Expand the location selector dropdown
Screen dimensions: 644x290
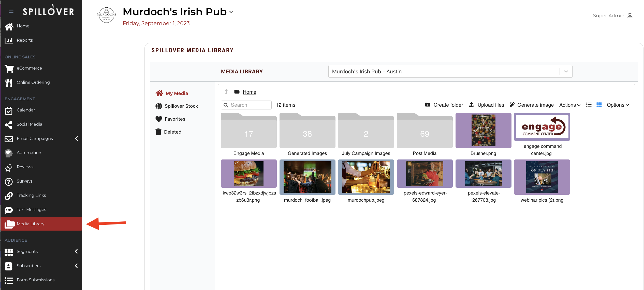point(566,72)
